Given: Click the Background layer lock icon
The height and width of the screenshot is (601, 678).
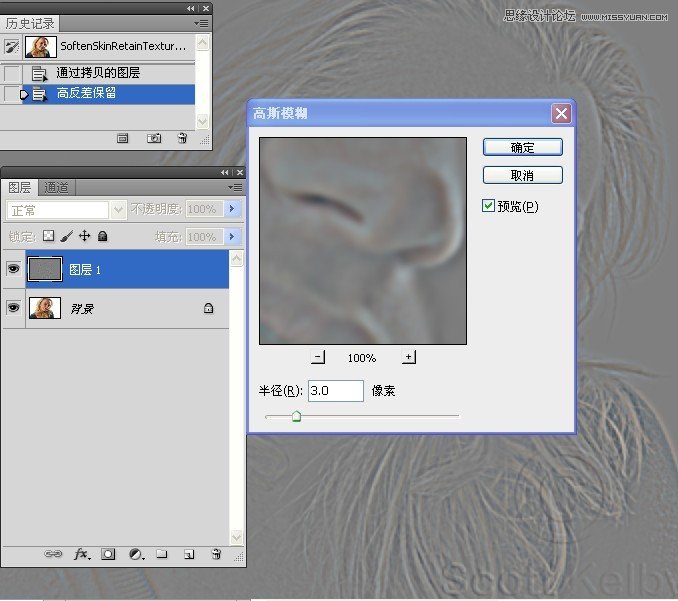Looking at the screenshot, I should (208, 308).
